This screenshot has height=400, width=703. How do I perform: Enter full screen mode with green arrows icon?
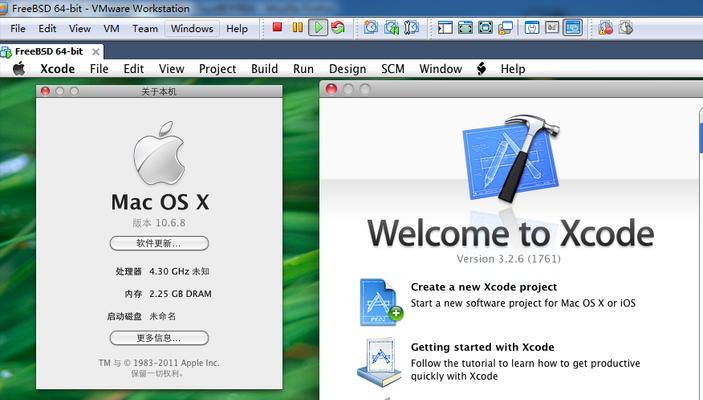pos(465,28)
